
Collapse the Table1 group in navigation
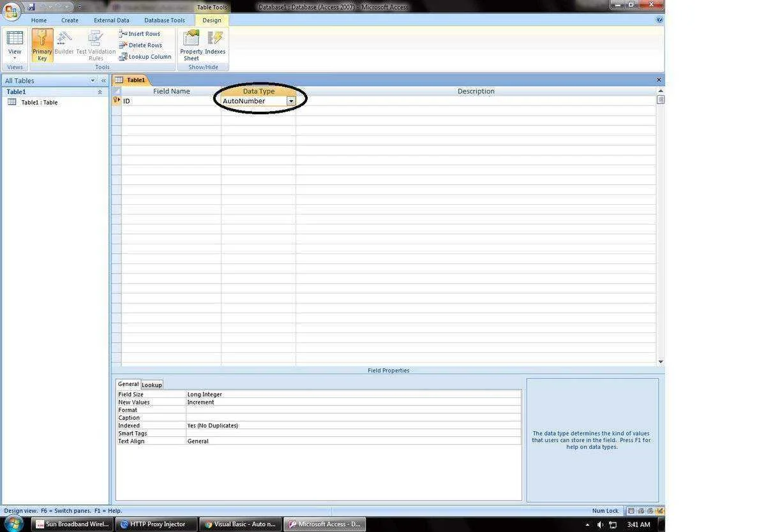click(x=100, y=92)
